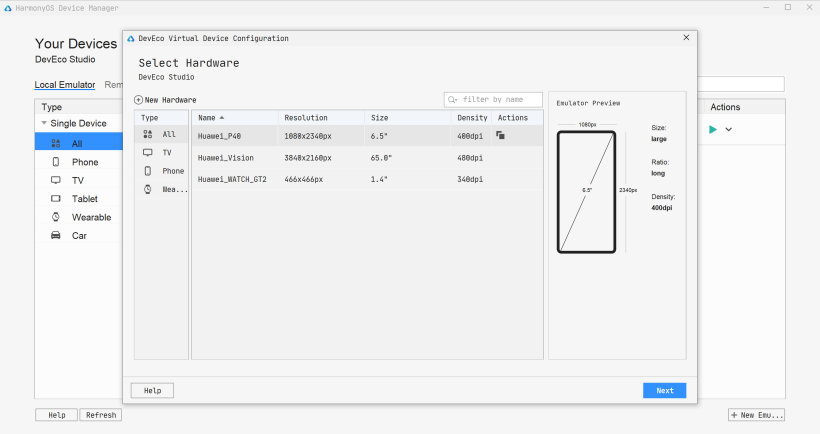Focus the filter by name field
This screenshot has width=820, height=434.
point(493,99)
